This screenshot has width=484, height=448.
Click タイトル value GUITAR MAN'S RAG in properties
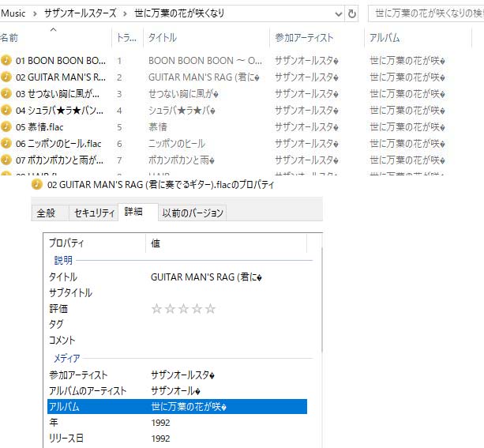[x=206, y=277]
